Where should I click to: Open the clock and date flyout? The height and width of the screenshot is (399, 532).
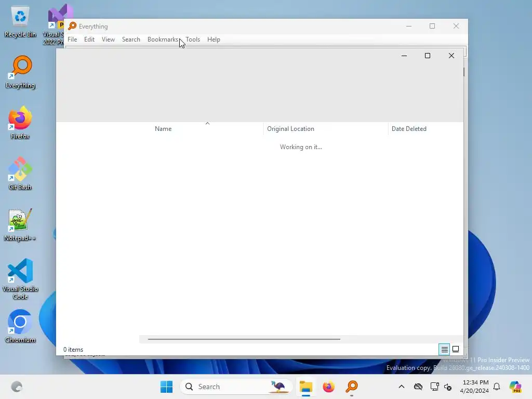474,387
